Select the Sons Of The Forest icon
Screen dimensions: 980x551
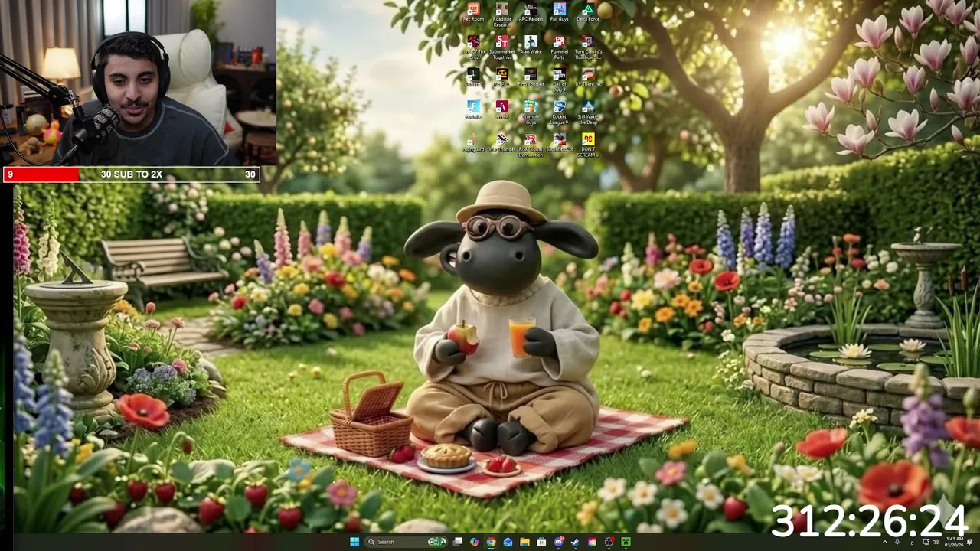point(473,47)
